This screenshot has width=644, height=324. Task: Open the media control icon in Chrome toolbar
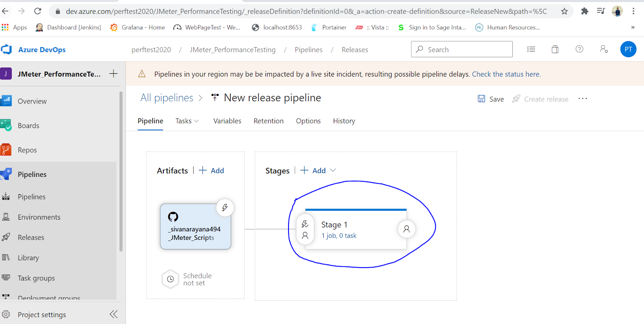point(601,11)
